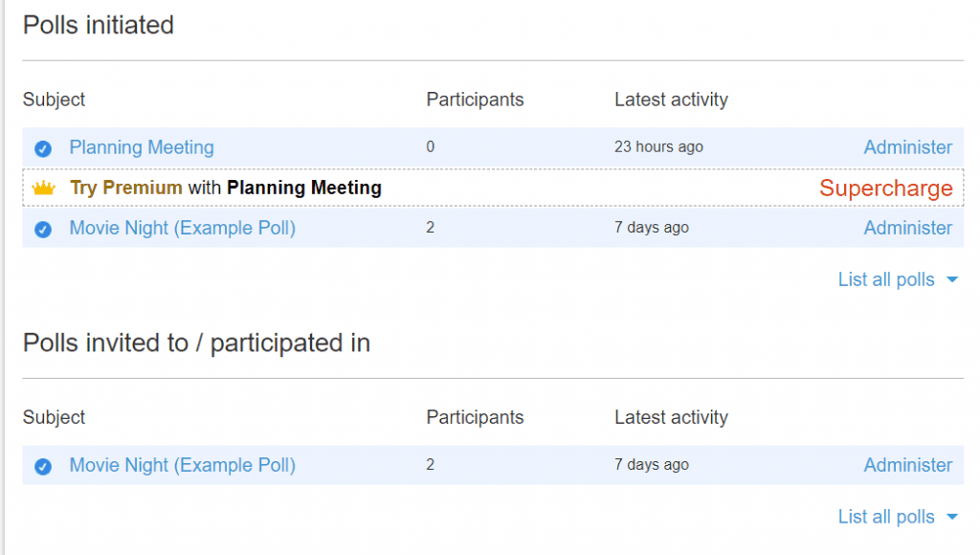This screenshot has height=555, width=980.
Task: Click Try Premium with Planning Meeting text
Action: [x=226, y=188]
